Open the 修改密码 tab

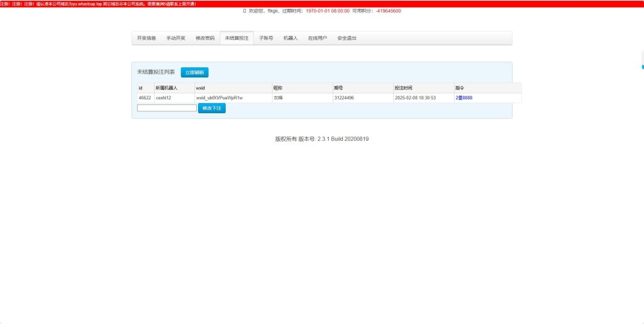click(x=205, y=38)
